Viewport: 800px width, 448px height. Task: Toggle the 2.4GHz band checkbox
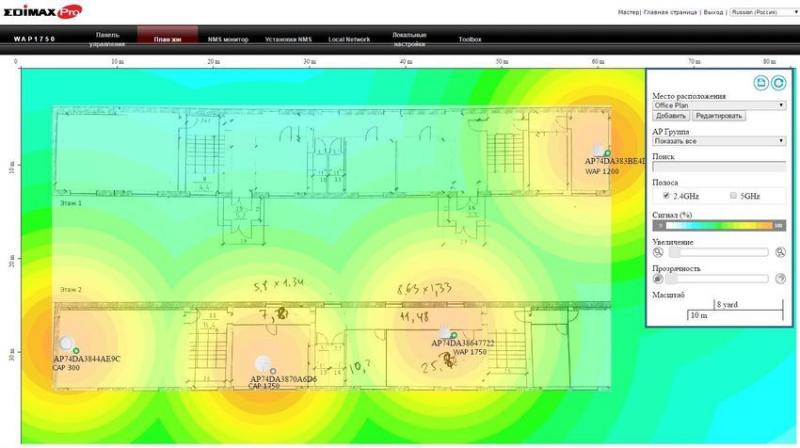click(666, 195)
